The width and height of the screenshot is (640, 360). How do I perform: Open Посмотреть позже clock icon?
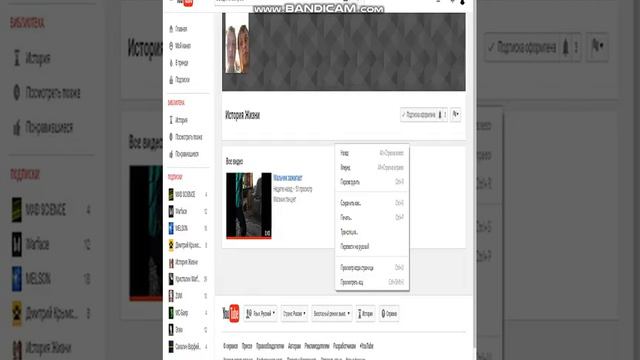[171, 137]
